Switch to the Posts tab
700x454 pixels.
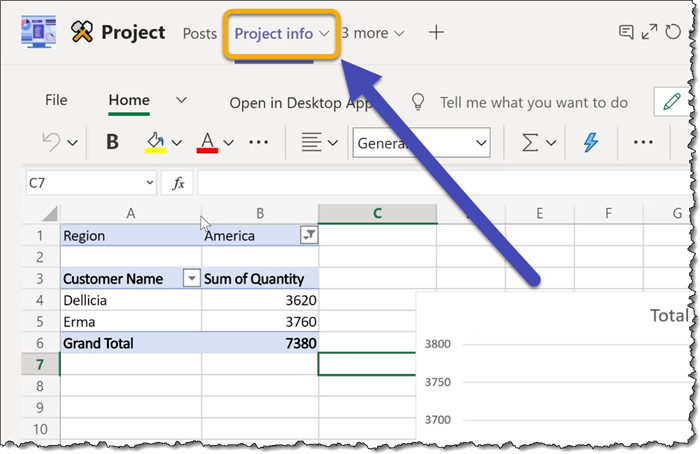click(200, 33)
